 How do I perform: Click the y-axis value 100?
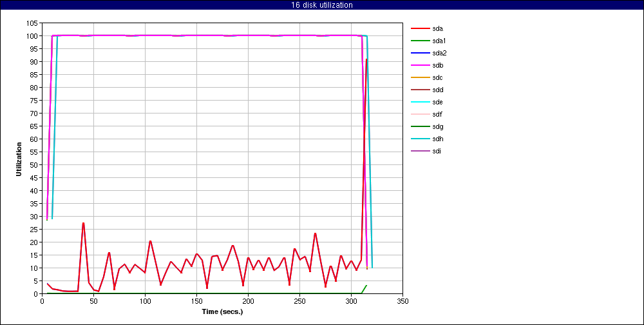click(x=33, y=36)
